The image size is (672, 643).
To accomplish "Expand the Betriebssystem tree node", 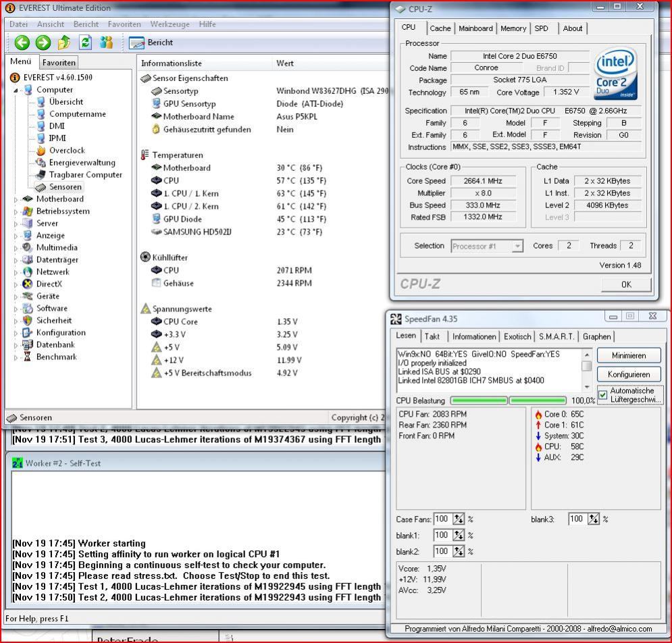I will click(x=16, y=211).
